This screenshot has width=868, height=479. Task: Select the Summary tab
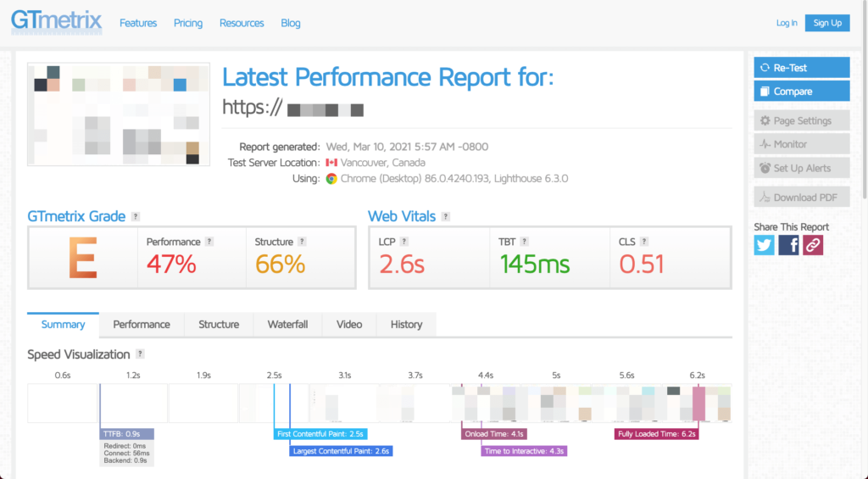[x=63, y=325]
